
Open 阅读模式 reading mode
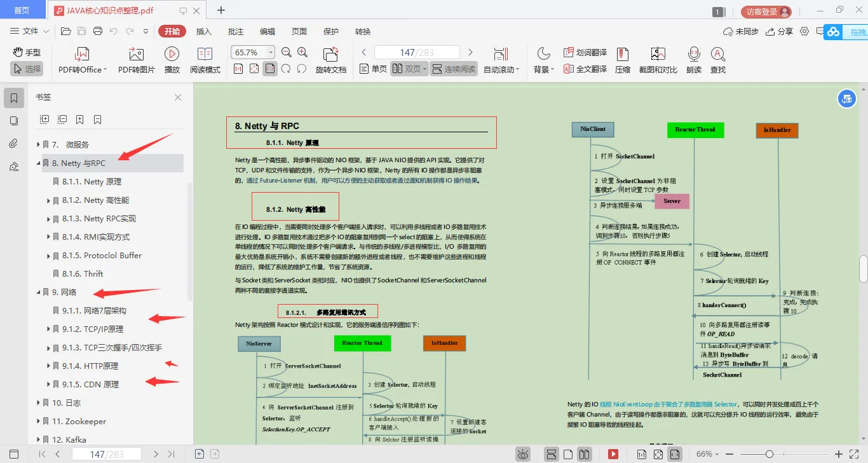[x=205, y=61]
